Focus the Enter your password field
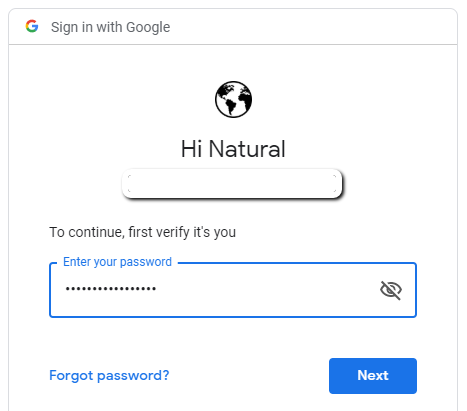Viewport: 467px width, 411px height. pos(233,290)
